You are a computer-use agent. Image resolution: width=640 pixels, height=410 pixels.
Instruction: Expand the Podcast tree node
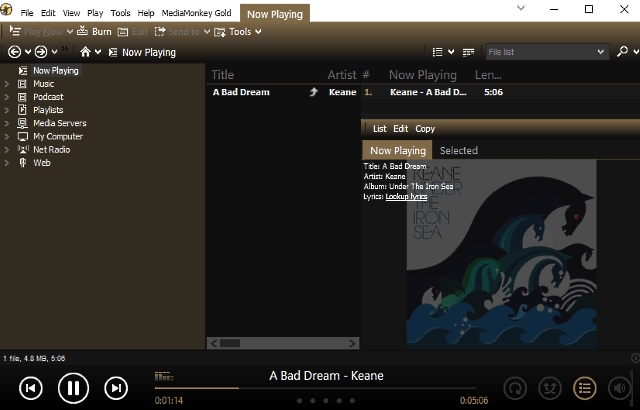coord(7,97)
